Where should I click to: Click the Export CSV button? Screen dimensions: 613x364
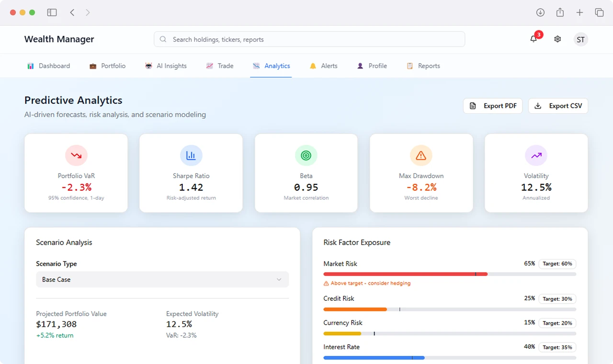[x=558, y=106]
